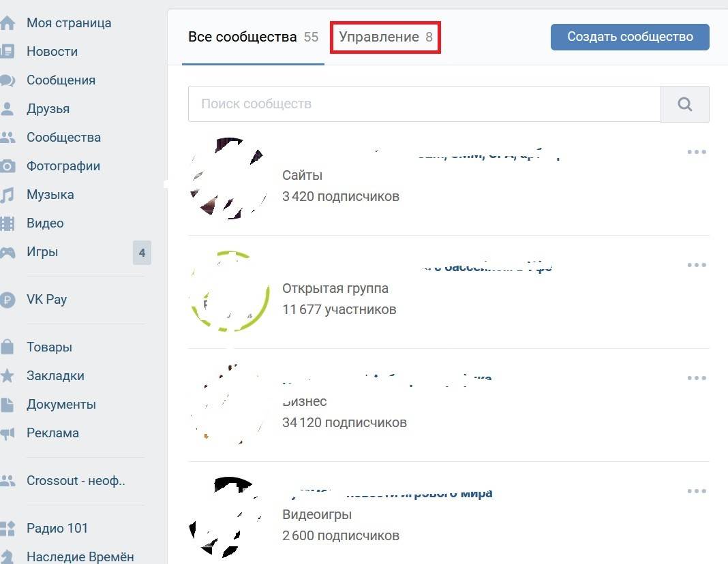This screenshot has height=564, width=728.
Task: Focus the Поиск сообществ search field
Action: click(x=424, y=104)
